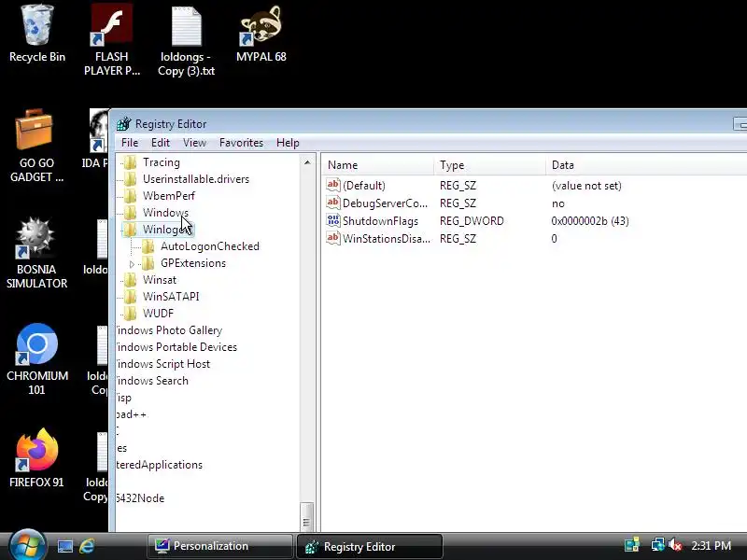This screenshot has width=747, height=560.
Task: Click the REG_DWORD type cell
Action: tap(472, 221)
